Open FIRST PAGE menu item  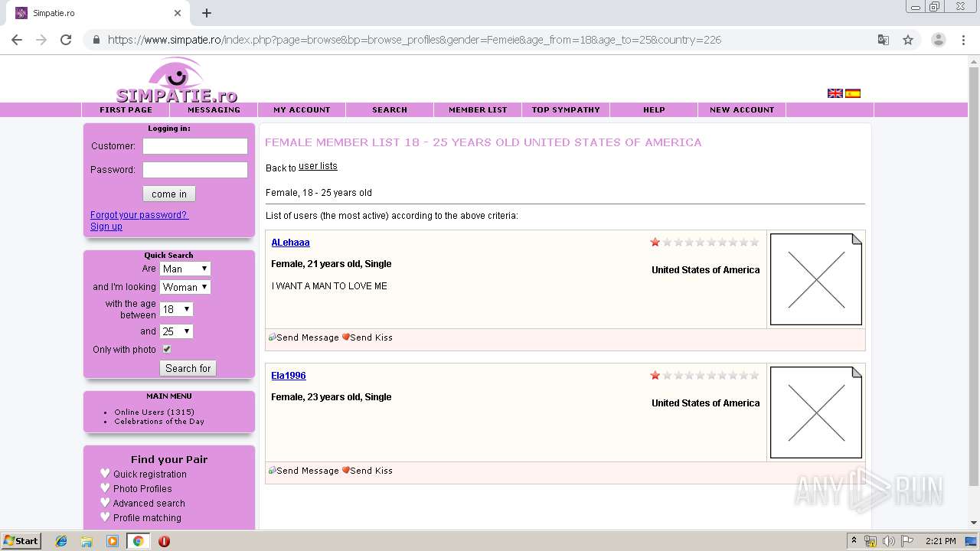click(126, 110)
